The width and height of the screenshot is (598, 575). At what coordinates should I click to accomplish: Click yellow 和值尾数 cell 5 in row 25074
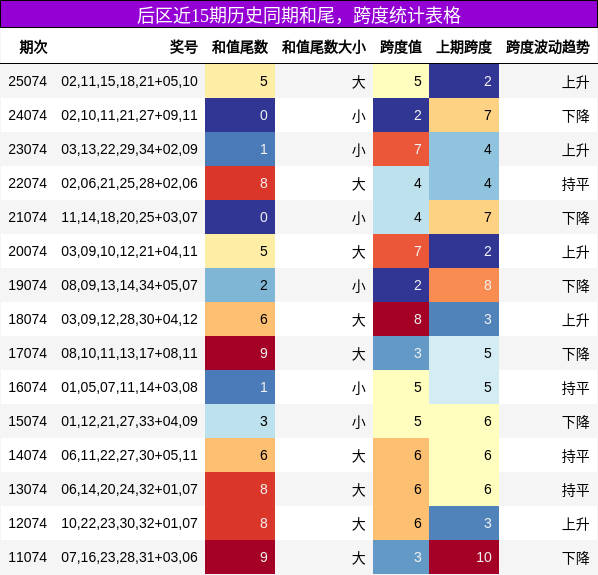[x=240, y=81]
